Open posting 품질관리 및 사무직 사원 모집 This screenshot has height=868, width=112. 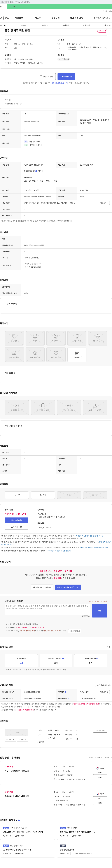17,796
